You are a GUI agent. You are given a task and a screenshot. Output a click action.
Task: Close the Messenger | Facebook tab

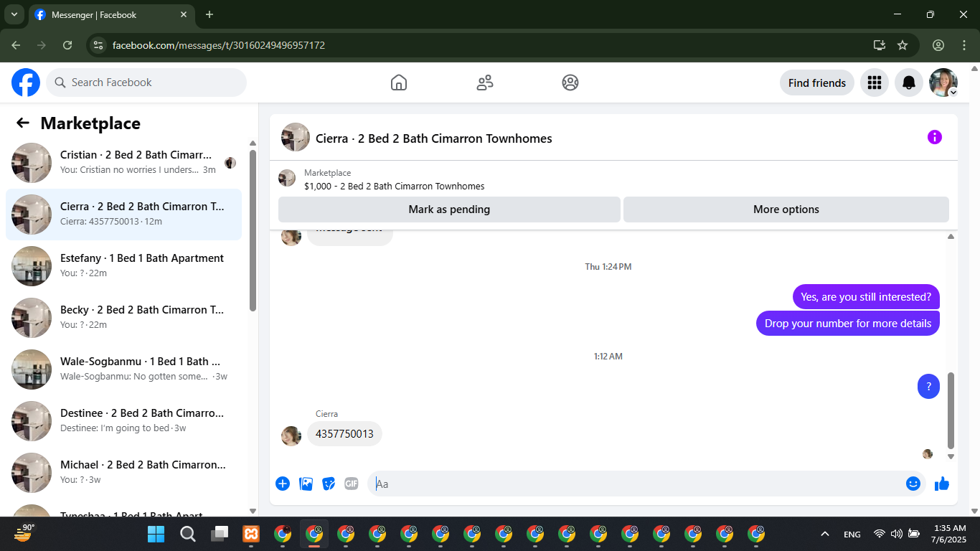coord(184,14)
